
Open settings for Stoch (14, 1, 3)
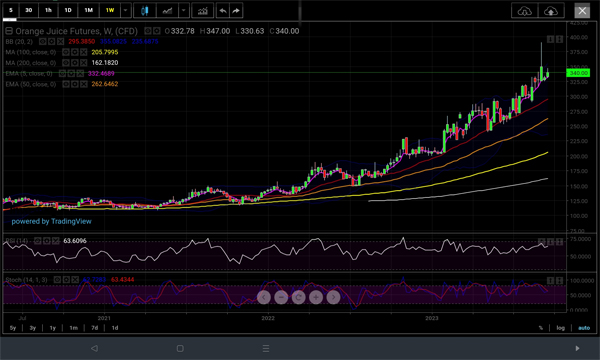tap(66, 280)
